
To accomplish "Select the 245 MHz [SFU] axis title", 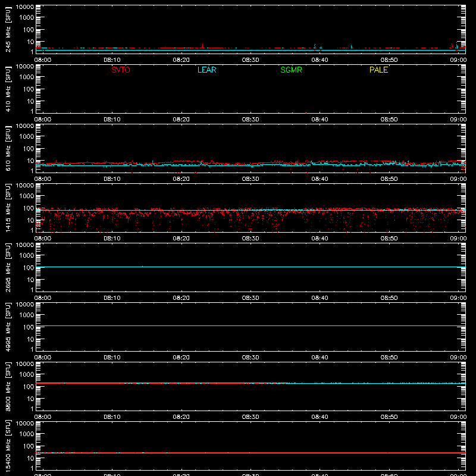I will pyautogui.click(x=8, y=30).
